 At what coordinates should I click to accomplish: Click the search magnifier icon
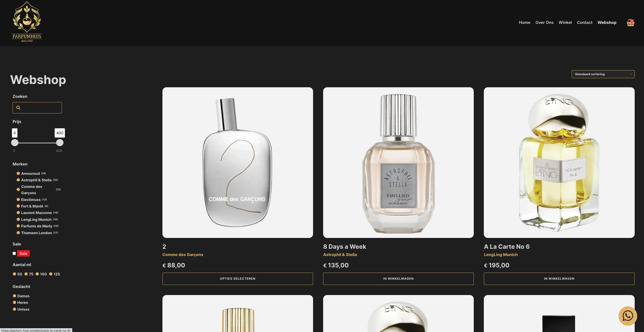point(18,108)
